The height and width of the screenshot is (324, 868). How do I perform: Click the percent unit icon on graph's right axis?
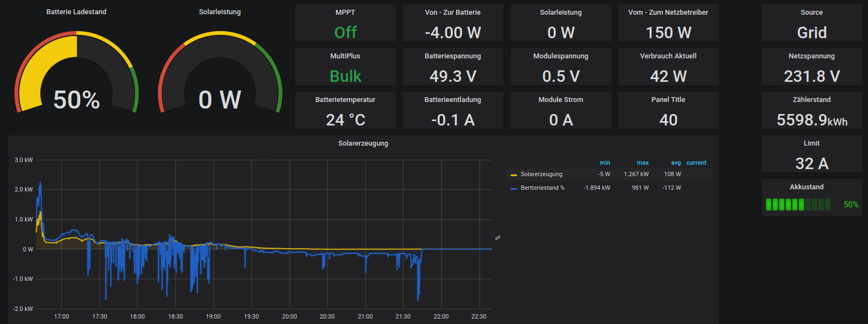[498, 238]
